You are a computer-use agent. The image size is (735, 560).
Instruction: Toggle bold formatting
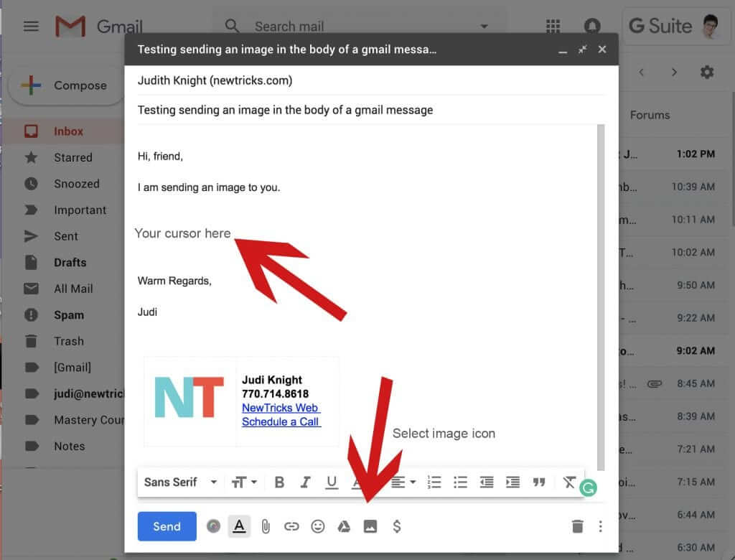[279, 482]
